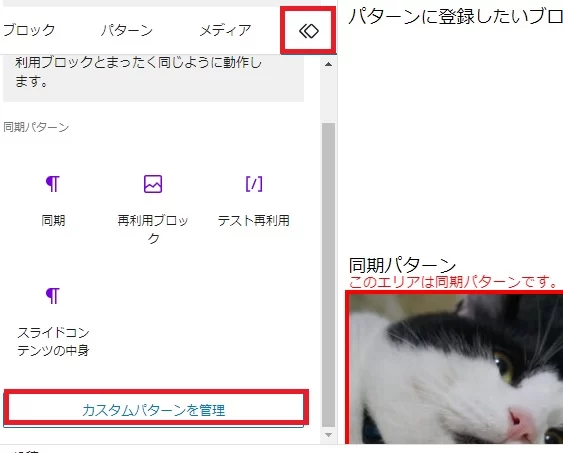Open the synced patterns diamond icon tab

[x=308, y=31]
